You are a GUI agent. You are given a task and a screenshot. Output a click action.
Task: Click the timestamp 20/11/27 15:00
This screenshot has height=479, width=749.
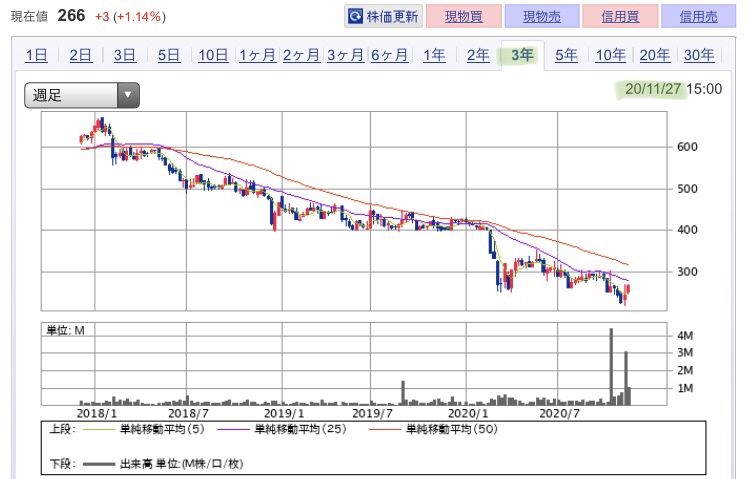(674, 89)
